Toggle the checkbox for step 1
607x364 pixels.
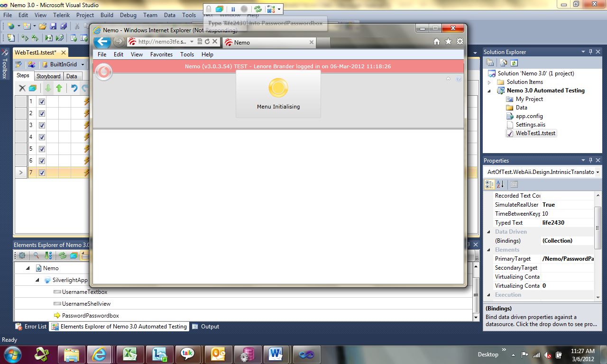pos(42,101)
